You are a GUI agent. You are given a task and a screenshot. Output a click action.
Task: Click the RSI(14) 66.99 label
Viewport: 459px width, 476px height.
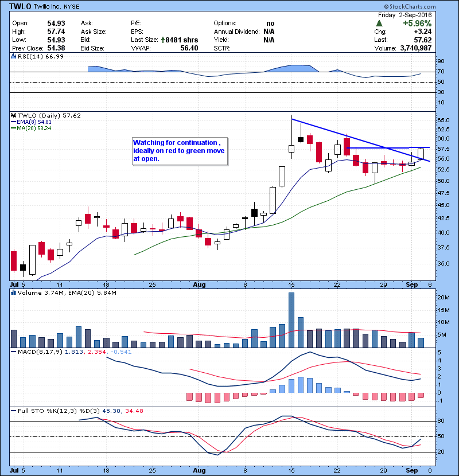[41, 56]
